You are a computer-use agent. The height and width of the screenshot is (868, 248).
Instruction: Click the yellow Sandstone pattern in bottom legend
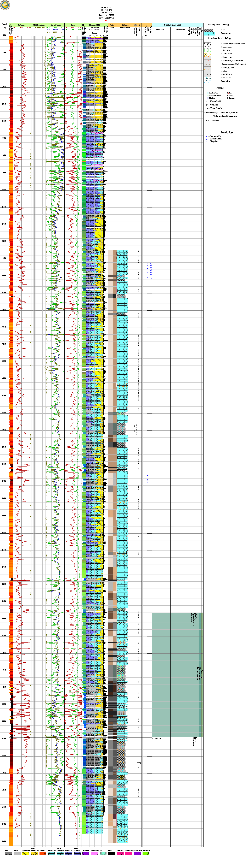(26, 854)
